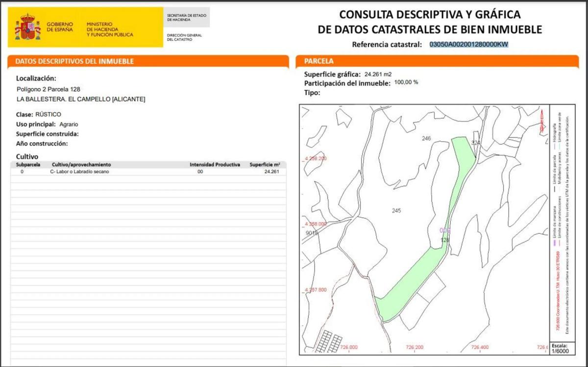The image size is (588, 367).
Task: Click the 726.200 coordinate label below the map
Action: pos(415,347)
